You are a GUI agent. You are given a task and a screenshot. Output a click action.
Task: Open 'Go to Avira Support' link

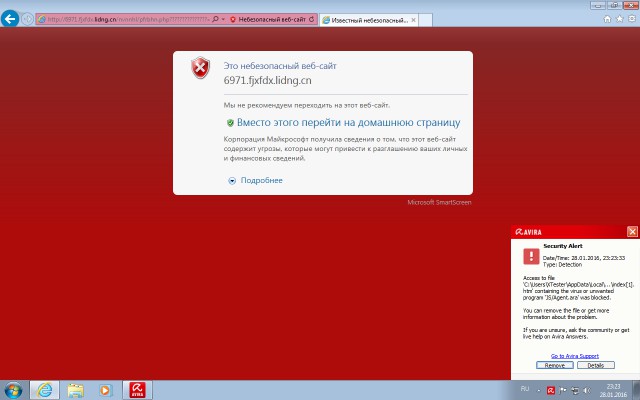[x=575, y=356]
